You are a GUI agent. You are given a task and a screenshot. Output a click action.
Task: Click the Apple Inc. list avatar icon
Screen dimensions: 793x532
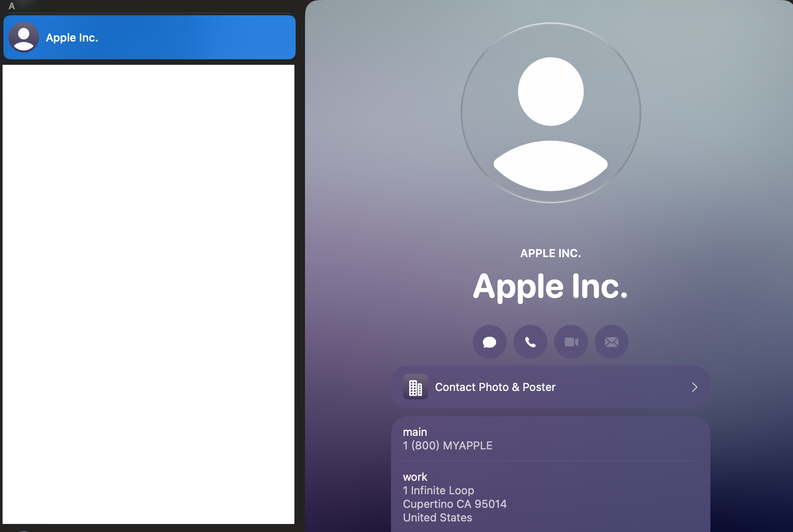[x=24, y=37]
